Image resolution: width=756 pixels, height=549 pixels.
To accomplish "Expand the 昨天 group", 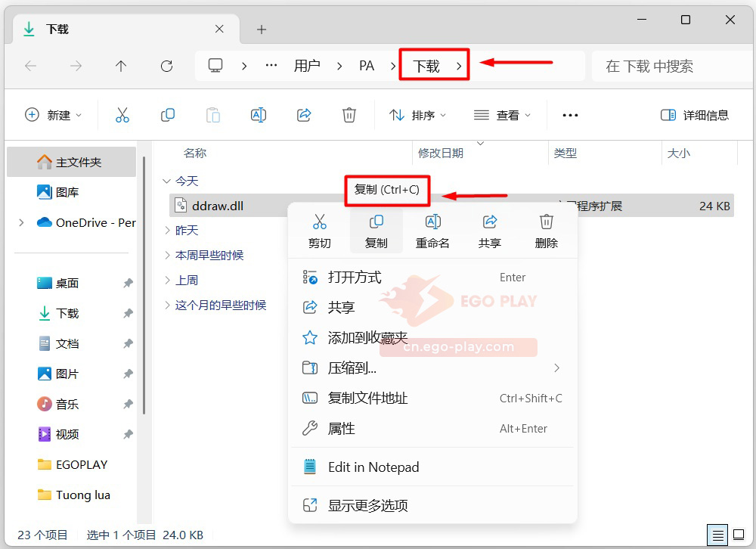I will [167, 230].
